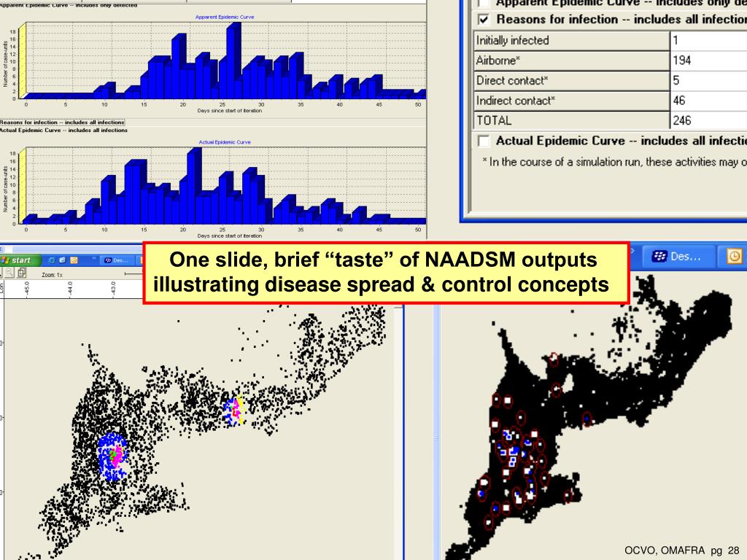Click the -43.0 longitude axis label
Screen dimensions: 747x560
point(113,288)
